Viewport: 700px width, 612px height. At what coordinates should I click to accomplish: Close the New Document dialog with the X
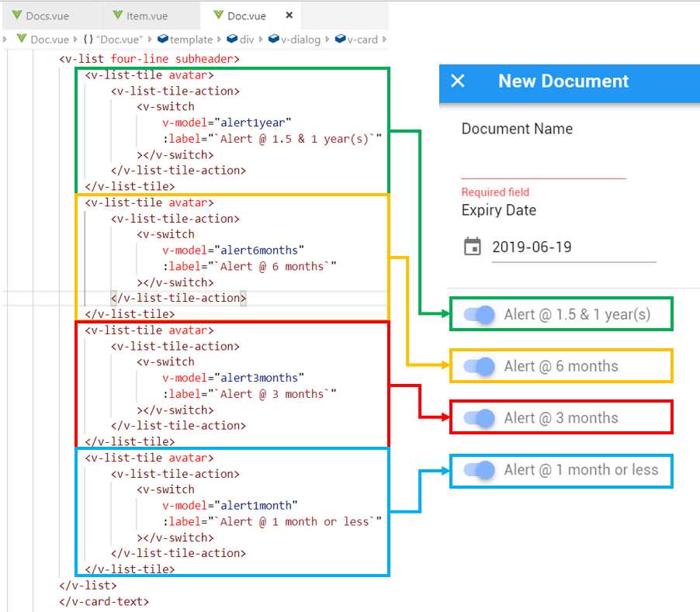(x=458, y=81)
